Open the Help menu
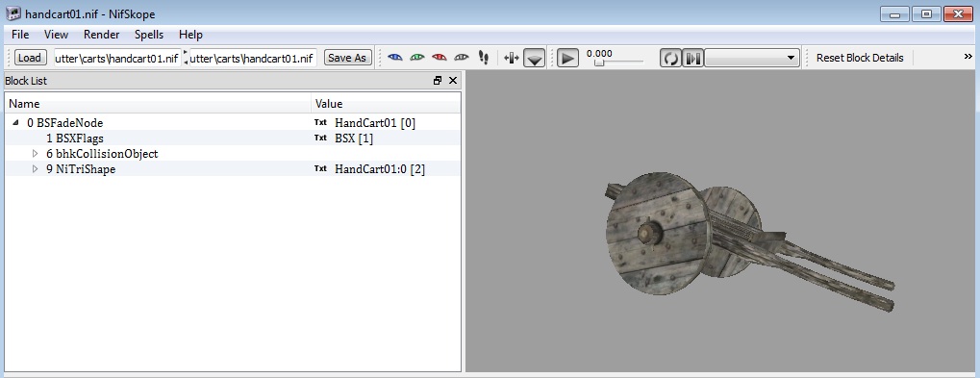 (190, 35)
